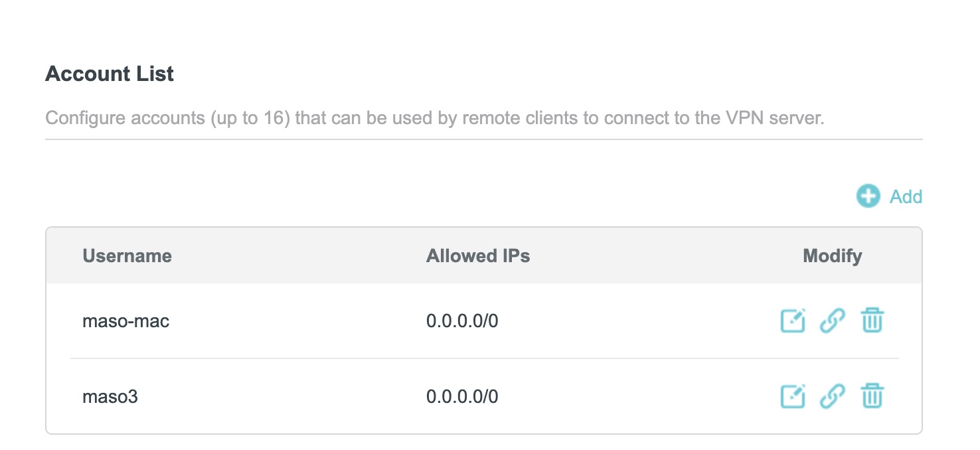The image size is (980, 450).
Task: Select the maso-mac username cell
Action: [x=125, y=322]
